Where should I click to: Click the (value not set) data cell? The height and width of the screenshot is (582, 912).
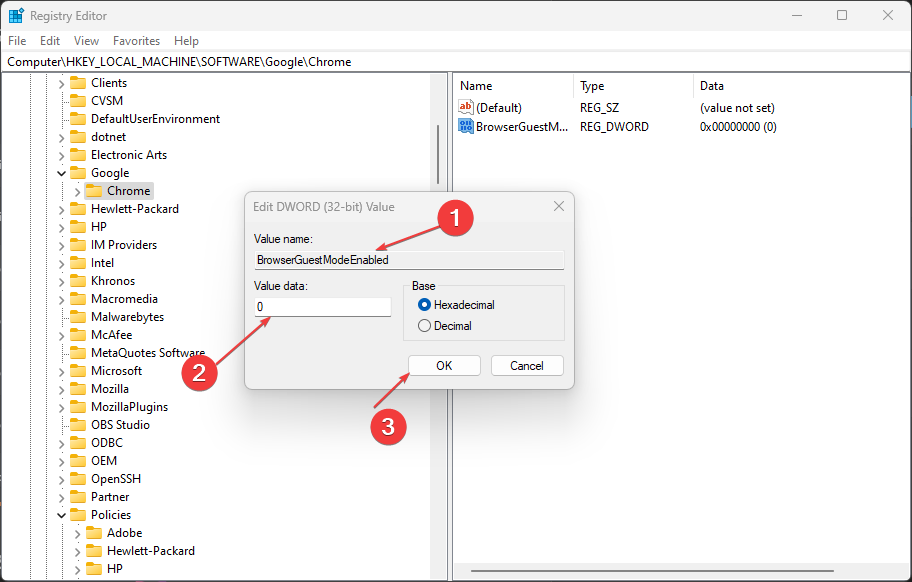pos(737,108)
